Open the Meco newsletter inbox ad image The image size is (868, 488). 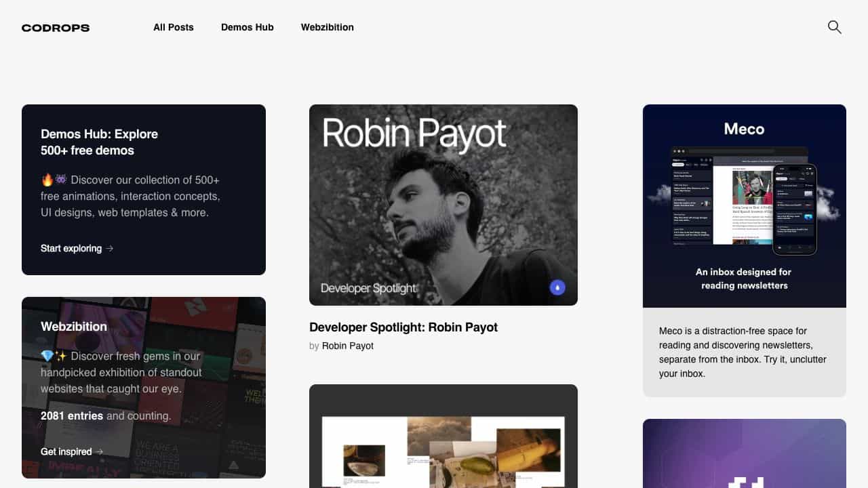click(x=745, y=206)
